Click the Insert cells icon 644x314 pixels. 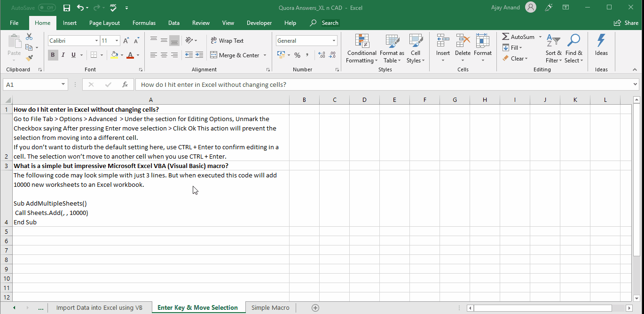(x=443, y=41)
